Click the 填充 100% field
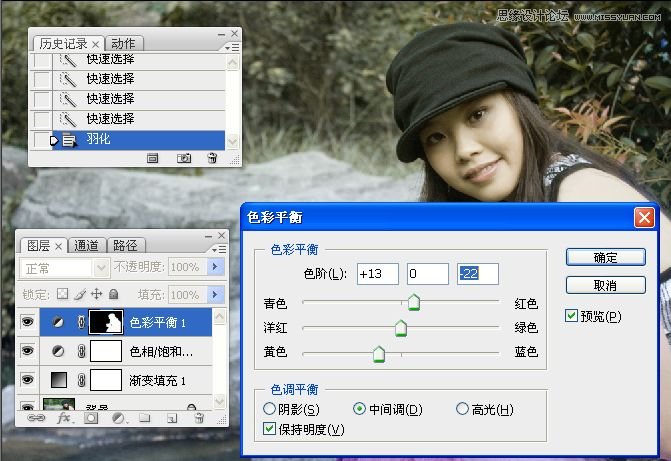This screenshot has width=671, height=461. click(187, 294)
